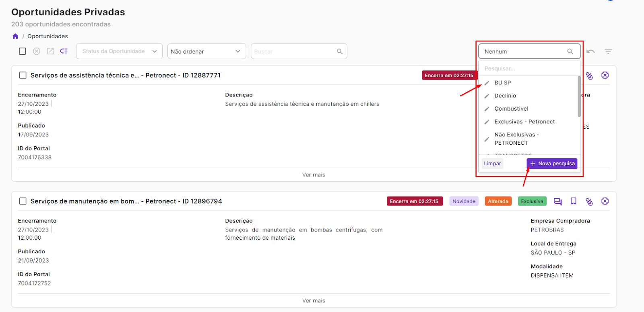Viewport: 644px width, 312px height.
Task: Select checkbox for opportunity ID 12896794
Action: [23, 201]
